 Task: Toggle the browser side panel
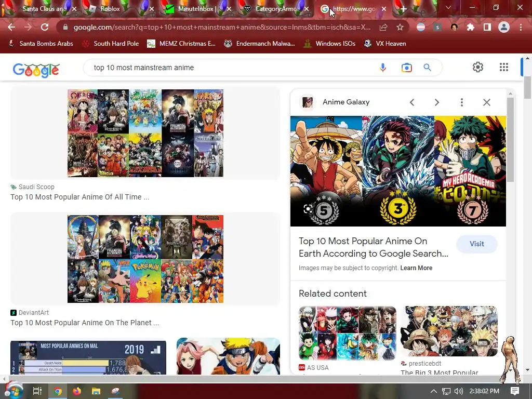487,27
